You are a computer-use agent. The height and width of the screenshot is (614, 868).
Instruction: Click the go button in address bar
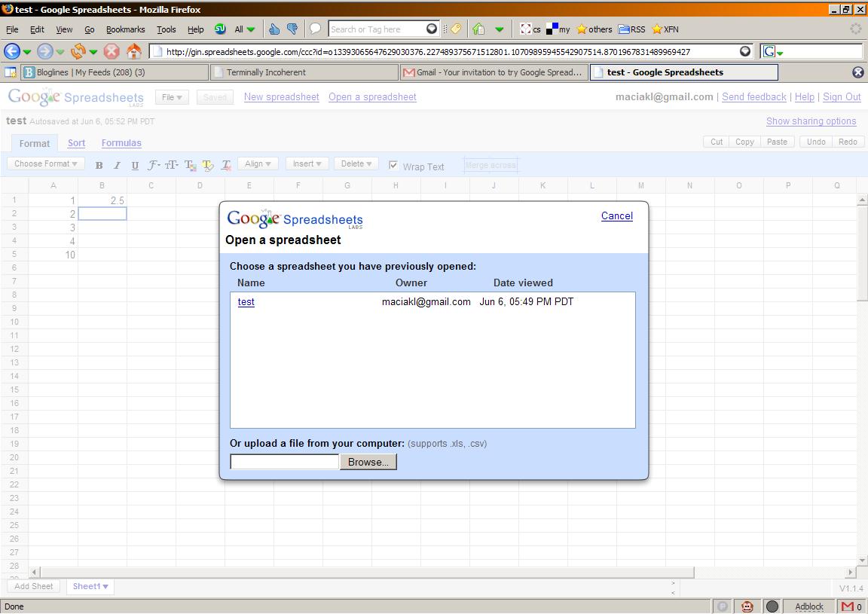745,51
